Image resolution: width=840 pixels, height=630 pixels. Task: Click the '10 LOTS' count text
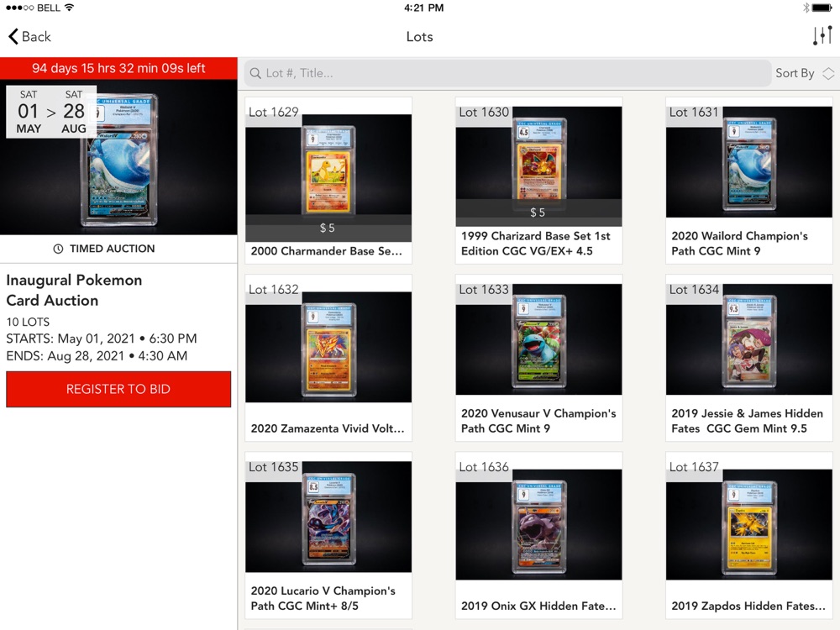click(28, 322)
